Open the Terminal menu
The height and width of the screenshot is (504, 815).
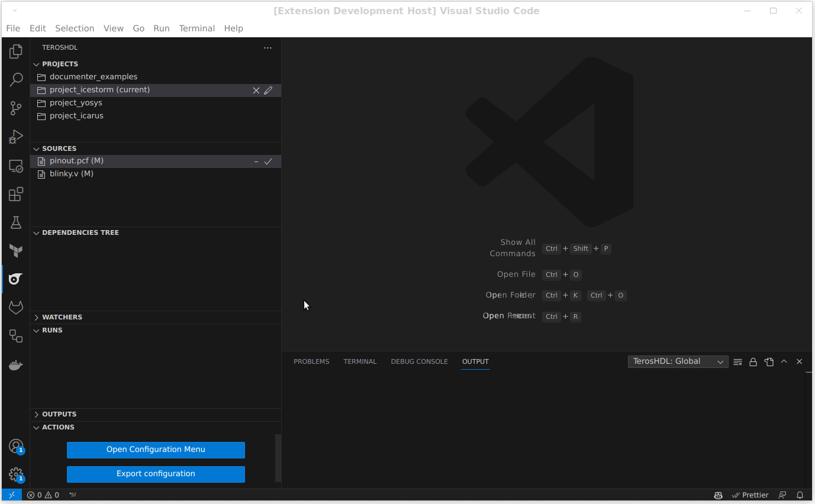[197, 28]
